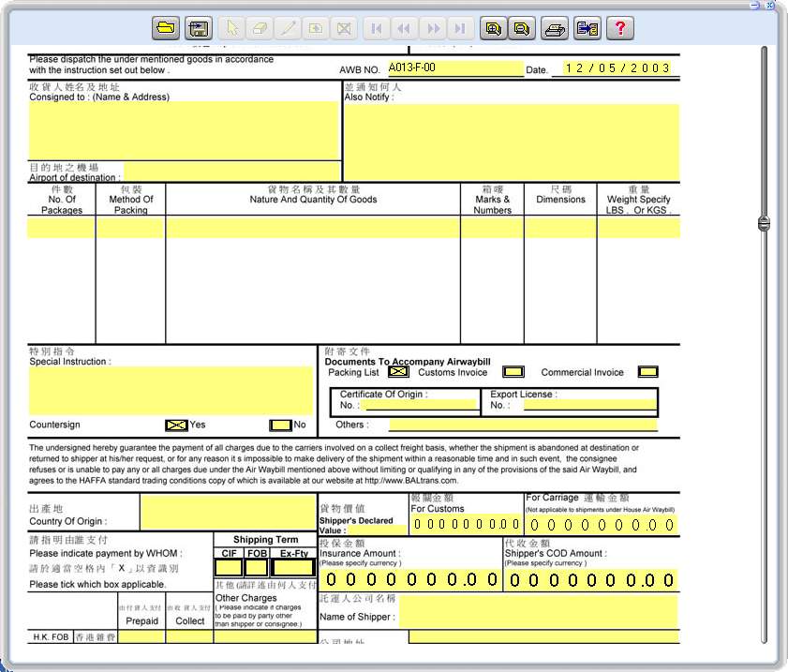The width and height of the screenshot is (788, 672).
Task: Check the Commercial Invoice box
Action: (x=647, y=372)
